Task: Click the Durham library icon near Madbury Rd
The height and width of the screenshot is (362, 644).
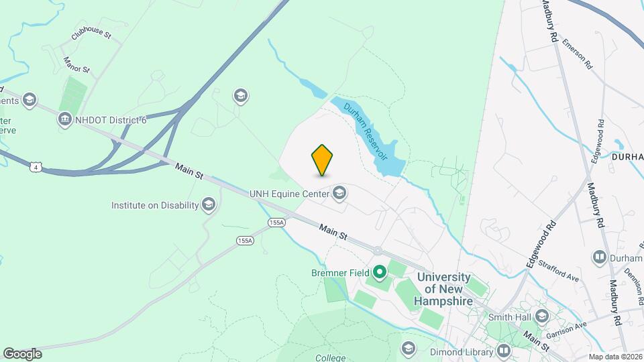Action: (x=600, y=257)
